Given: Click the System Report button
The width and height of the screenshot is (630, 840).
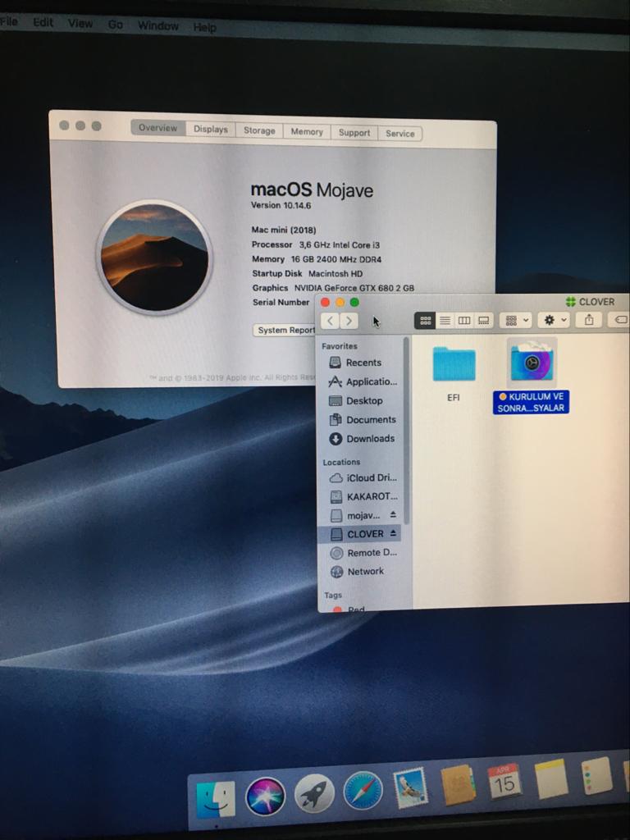Looking at the screenshot, I should point(285,330).
